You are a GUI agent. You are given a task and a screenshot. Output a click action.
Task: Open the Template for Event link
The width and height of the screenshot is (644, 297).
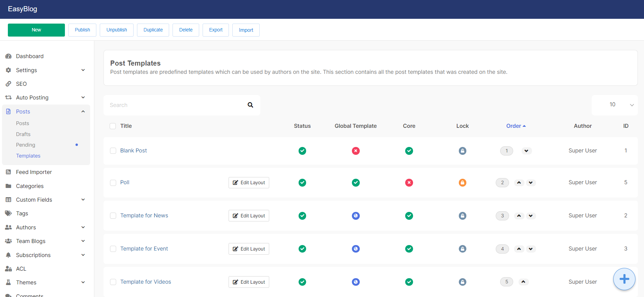(x=144, y=248)
